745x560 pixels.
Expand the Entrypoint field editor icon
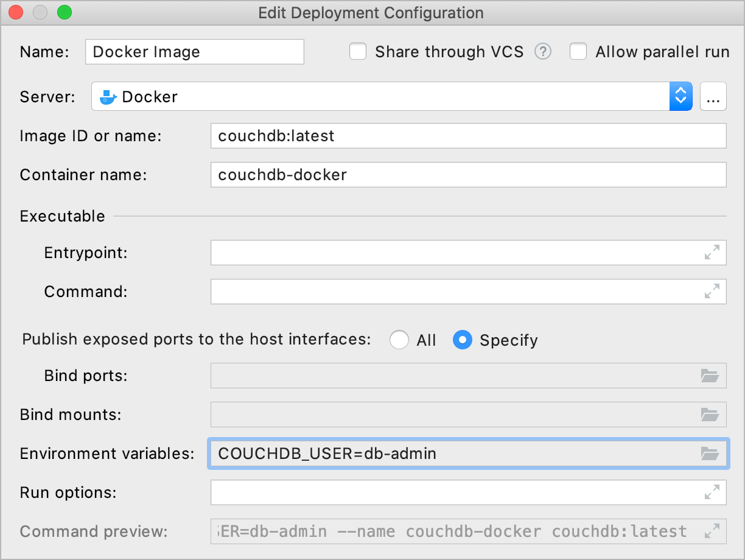click(712, 252)
